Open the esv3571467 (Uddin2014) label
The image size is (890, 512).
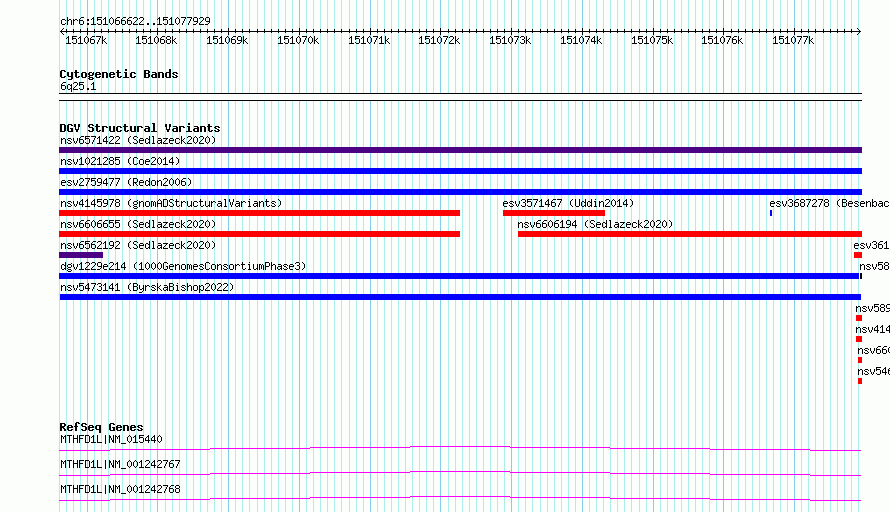(568, 203)
